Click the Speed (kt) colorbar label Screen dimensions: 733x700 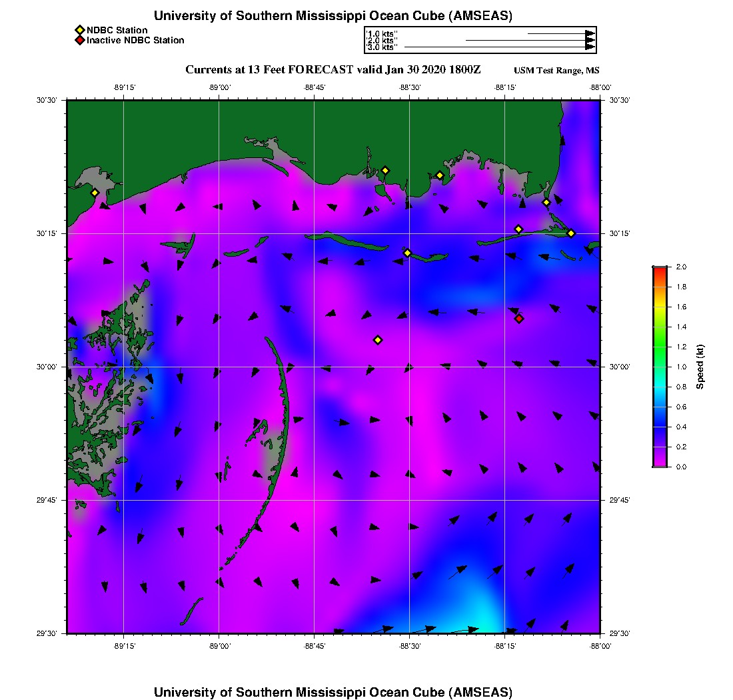click(x=700, y=367)
